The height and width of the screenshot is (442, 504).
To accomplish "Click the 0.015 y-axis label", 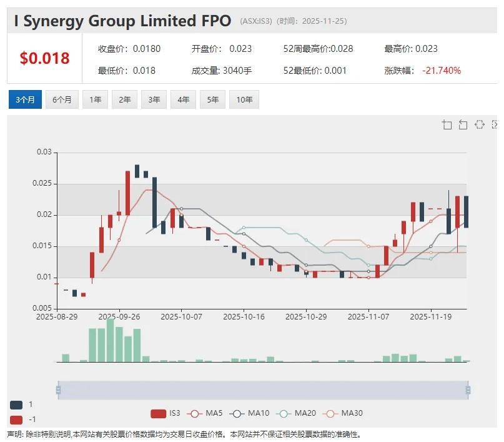I will click(42, 246).
